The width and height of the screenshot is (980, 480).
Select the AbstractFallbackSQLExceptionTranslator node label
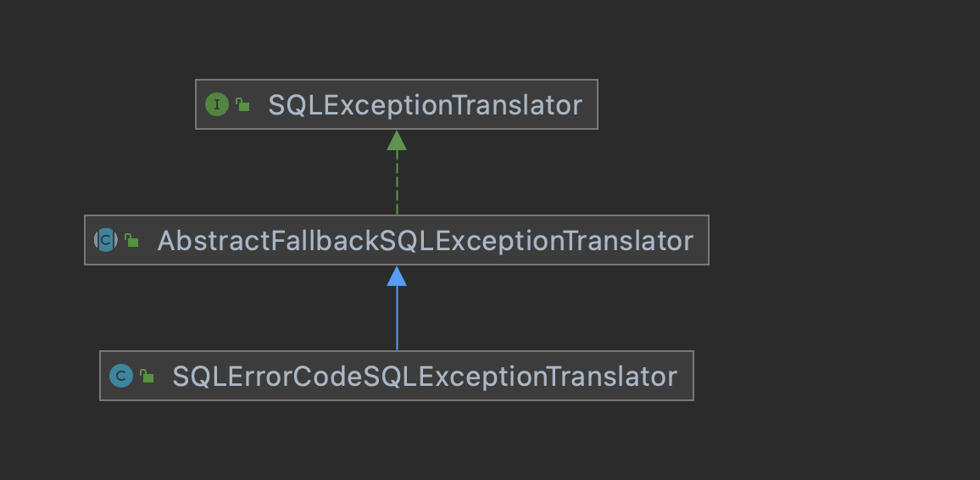coord(425,241)
